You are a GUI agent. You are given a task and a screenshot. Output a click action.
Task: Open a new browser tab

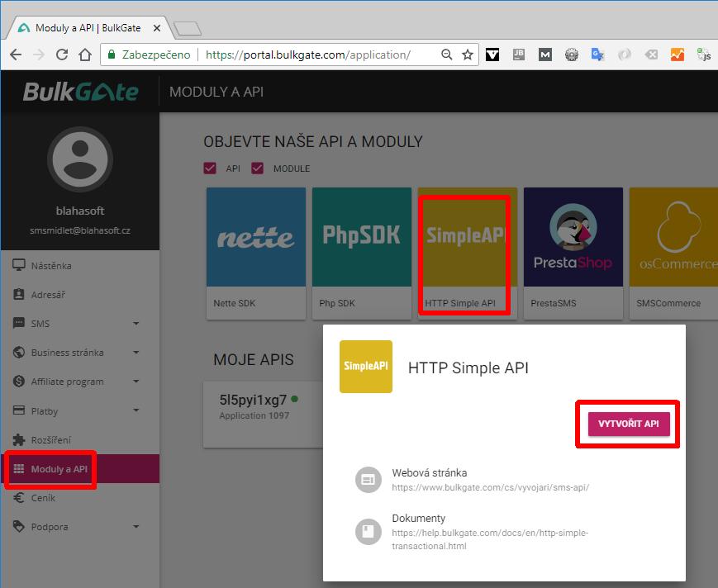click(x=188, y=28)
